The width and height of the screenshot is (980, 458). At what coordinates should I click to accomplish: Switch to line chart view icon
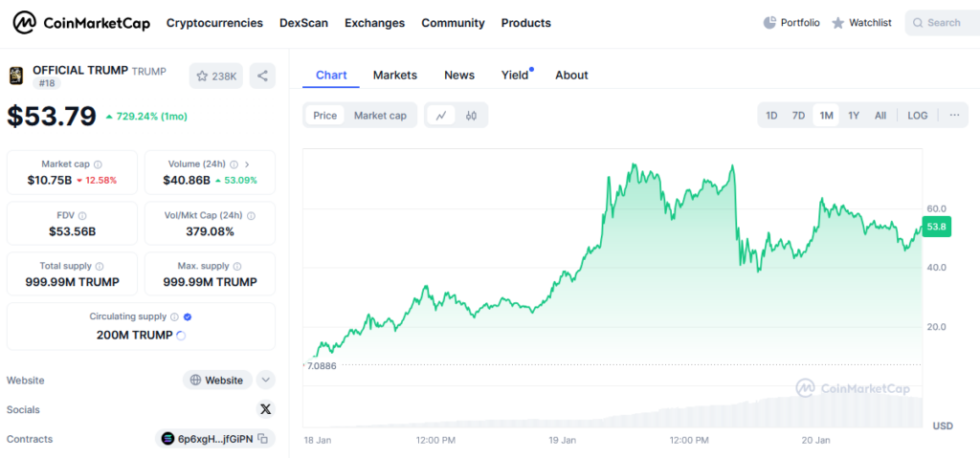(441, 116)
